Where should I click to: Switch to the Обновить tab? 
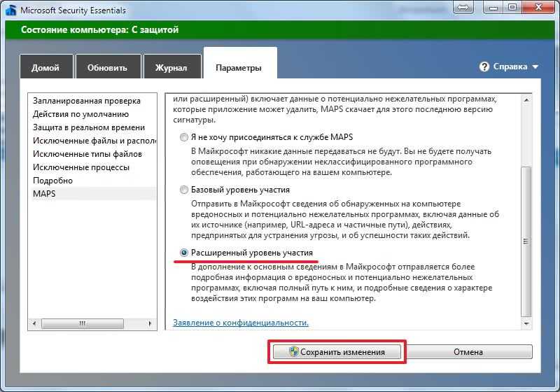(x=108, y=66)
